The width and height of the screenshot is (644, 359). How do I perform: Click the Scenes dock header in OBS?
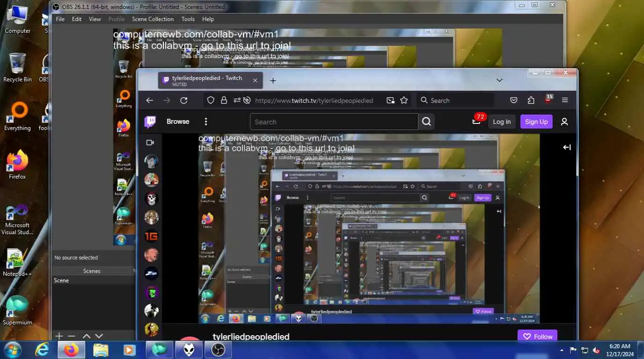pyautogui.click(x=92, y=271)
